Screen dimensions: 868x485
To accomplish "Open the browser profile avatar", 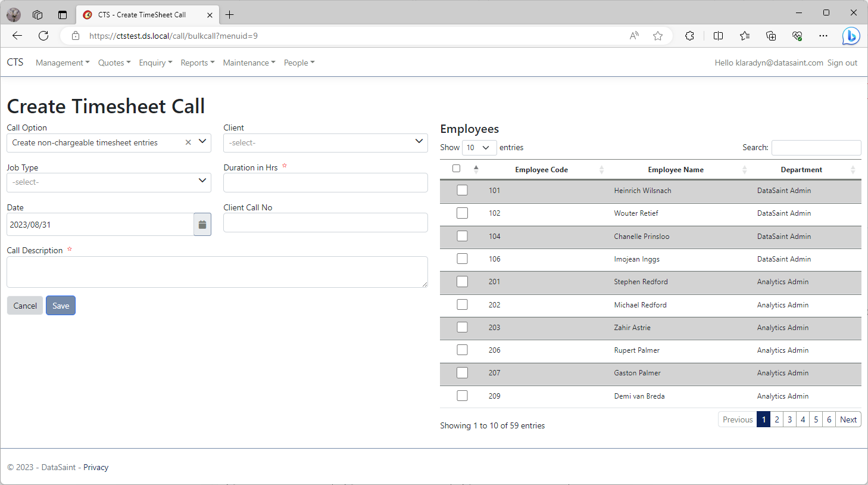I will coord(14,15).
